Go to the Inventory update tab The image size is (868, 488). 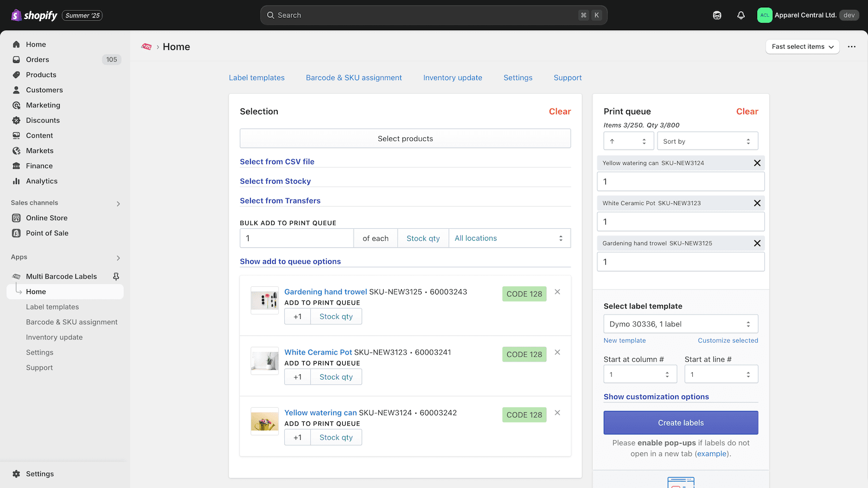click(452, 78)
